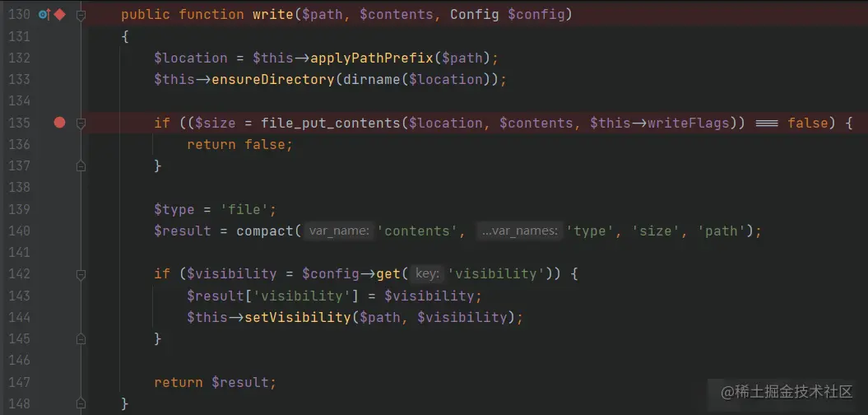Collapse the write function fold marker at line 130
868x415 pixels.
coord(81,15)
